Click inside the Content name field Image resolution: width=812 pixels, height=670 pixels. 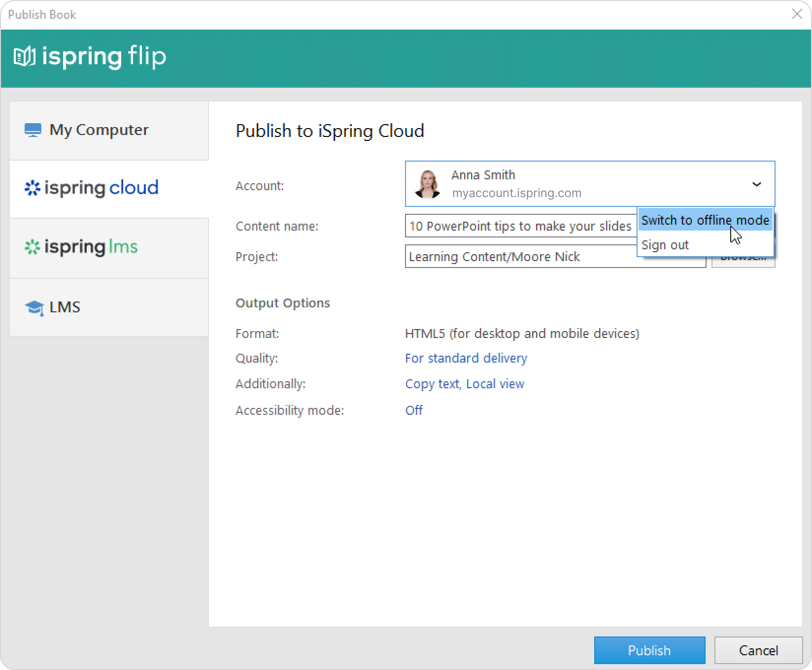520,226
